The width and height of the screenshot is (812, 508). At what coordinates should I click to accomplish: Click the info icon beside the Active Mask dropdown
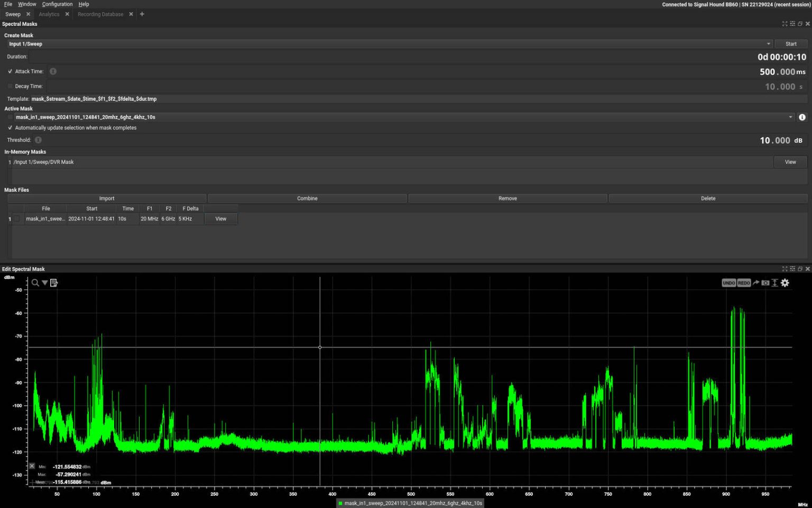(x=802, y=117)
